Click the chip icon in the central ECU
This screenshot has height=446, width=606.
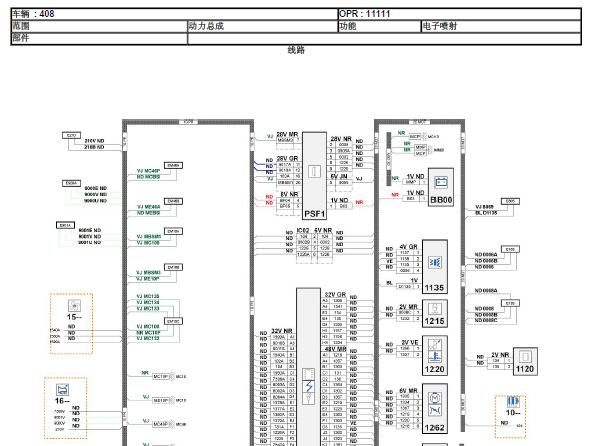coord(308,374)
